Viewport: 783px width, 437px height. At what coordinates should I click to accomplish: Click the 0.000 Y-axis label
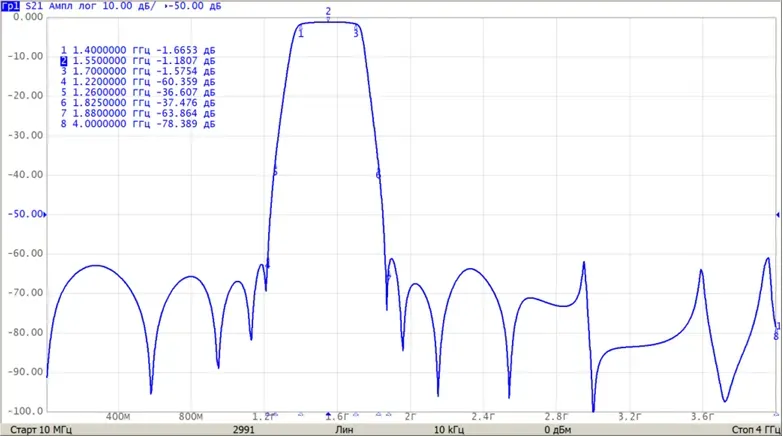28,17
